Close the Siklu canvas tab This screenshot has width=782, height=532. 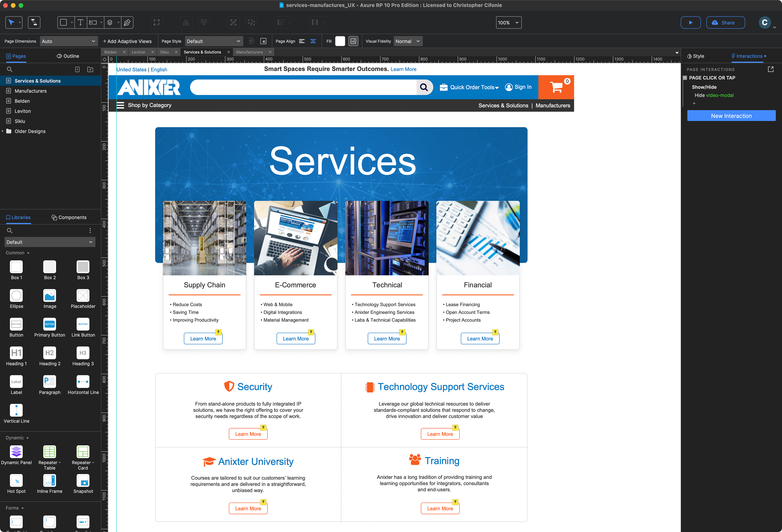click(x=176, y=52)
